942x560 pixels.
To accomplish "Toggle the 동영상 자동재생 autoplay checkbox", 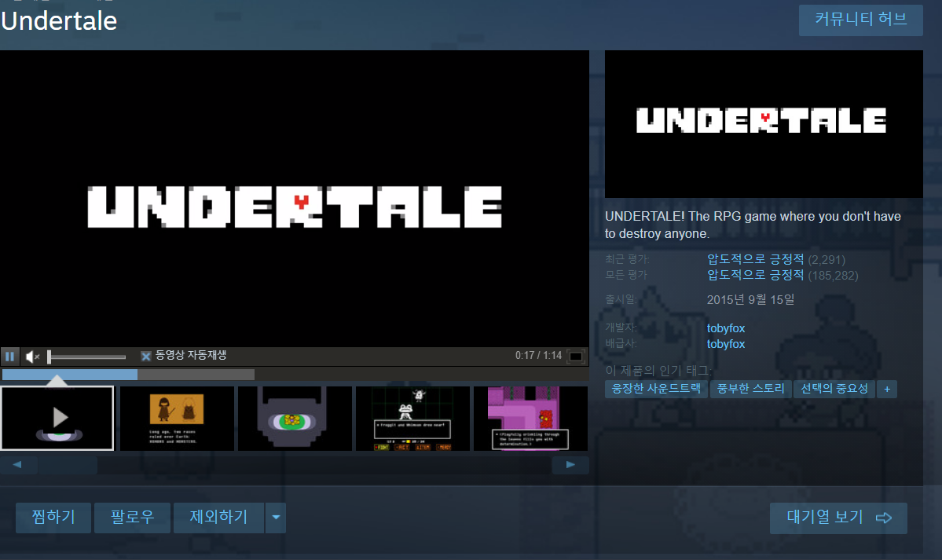I will click(x=145, y=356).
